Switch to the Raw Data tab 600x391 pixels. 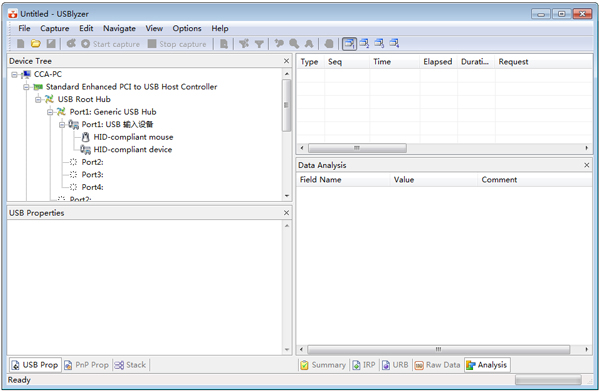[x=438, y=365]
